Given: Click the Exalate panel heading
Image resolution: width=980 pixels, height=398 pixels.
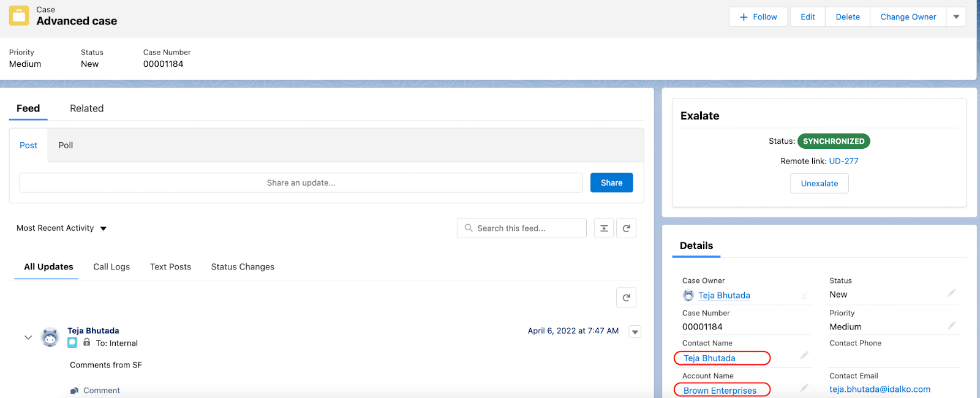Looking at the screenshot, I should click(x=699, y=116).
